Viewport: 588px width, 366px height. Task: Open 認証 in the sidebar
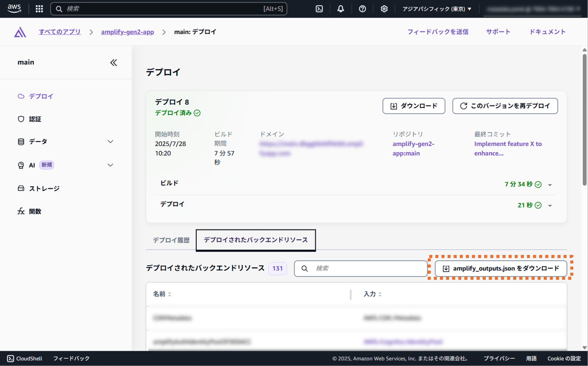pos(35,119)
